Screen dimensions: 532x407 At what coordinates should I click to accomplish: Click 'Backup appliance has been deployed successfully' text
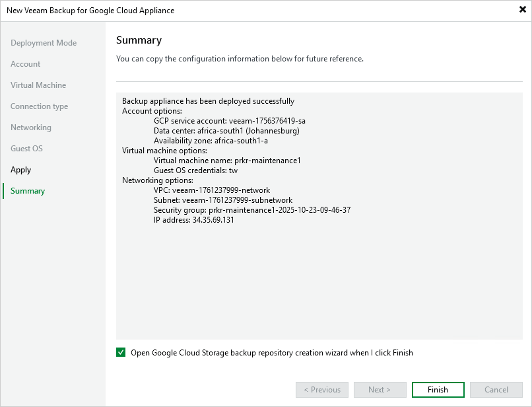click(x=208, y=101)
